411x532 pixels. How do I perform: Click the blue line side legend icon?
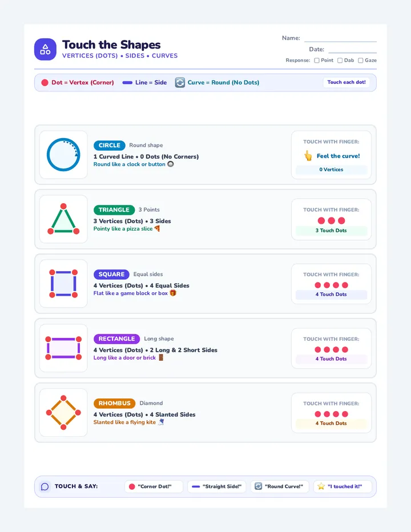(x=127, y=82)
